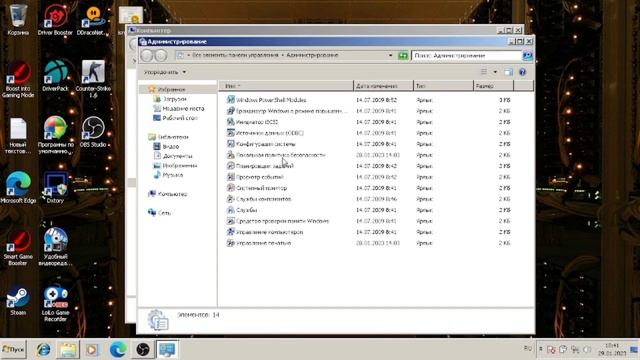
Task: Select the Microsoft Edge desktop icon
Action: (18, 188)
